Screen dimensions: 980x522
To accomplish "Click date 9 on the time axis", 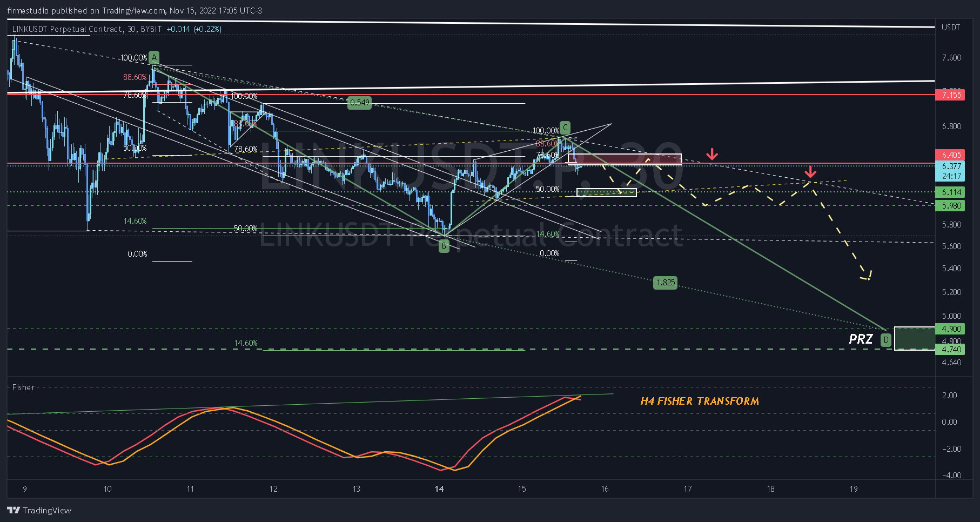I will coord(25,489).
